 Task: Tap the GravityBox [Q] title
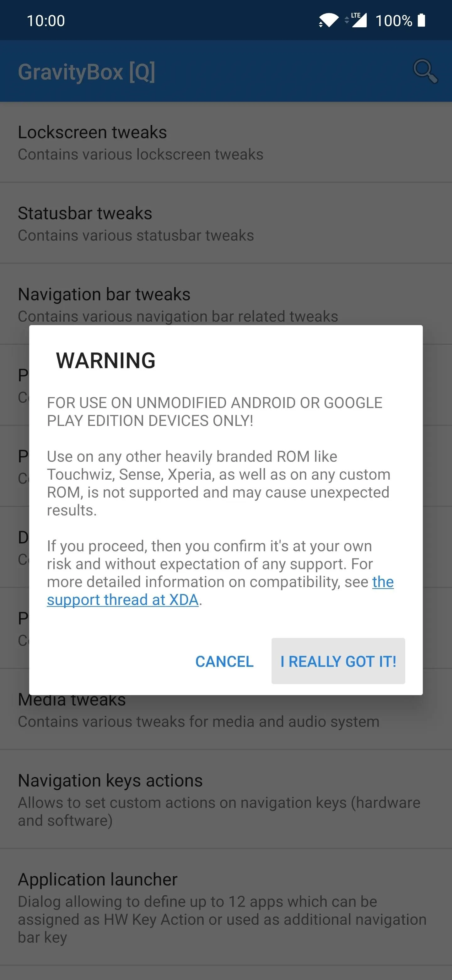[x=87, y=72]
